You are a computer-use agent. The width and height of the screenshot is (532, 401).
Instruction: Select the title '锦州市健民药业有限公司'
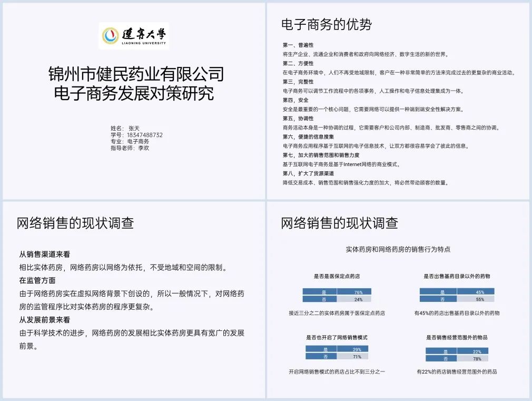pyautogui.click(x=136, y=74)
